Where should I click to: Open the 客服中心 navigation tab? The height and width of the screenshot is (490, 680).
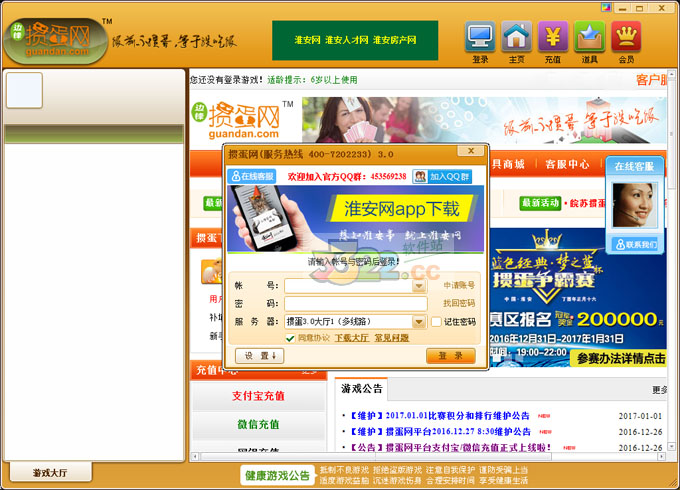pyautogui.click(x=567, y=164)
